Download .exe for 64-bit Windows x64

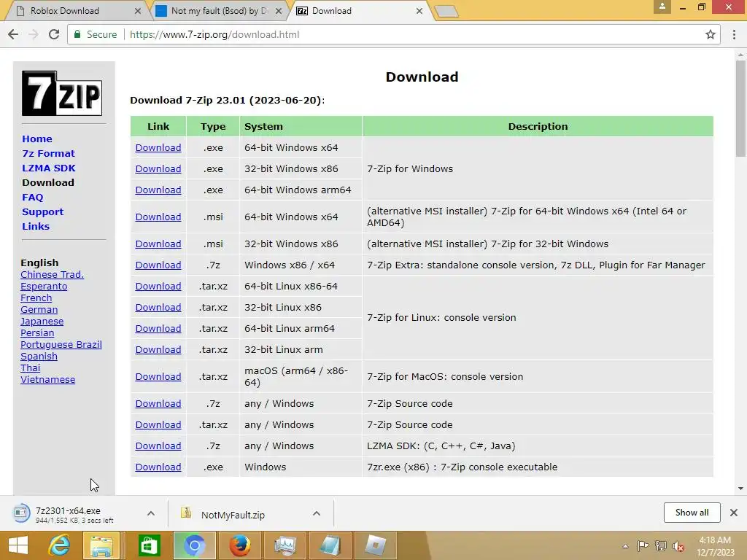[158, 147]
